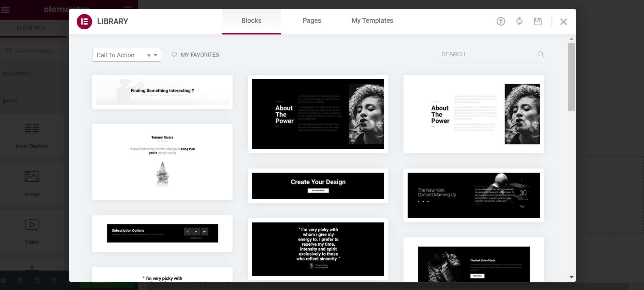Viewport: 644px width, 290px height.
Task: Switch to the Blocks tab
Action: [x=251, y=21]
